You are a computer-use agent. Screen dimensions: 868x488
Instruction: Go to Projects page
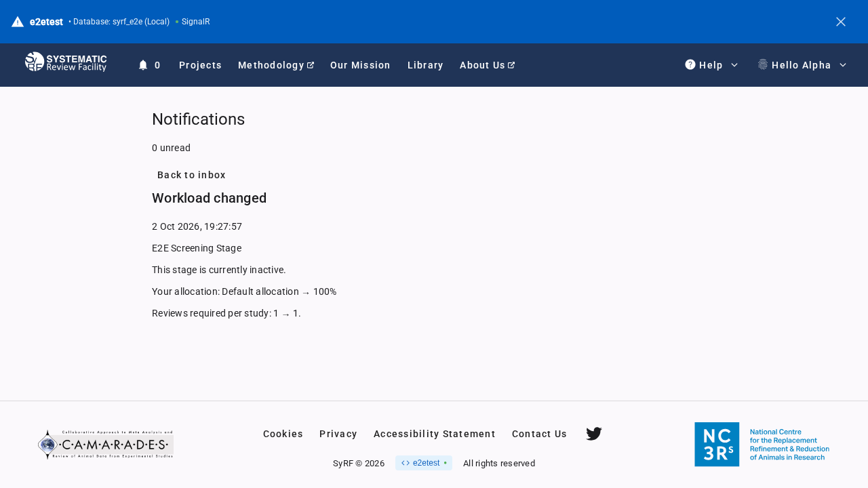[x=200, y=65]
